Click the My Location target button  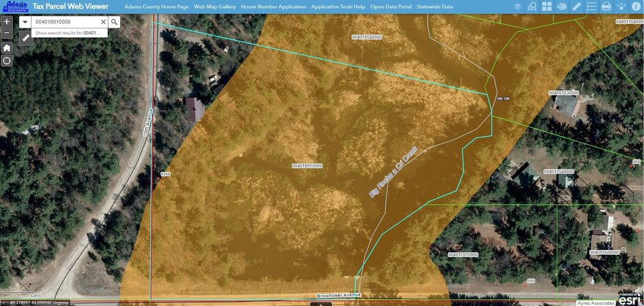(7, 61)
